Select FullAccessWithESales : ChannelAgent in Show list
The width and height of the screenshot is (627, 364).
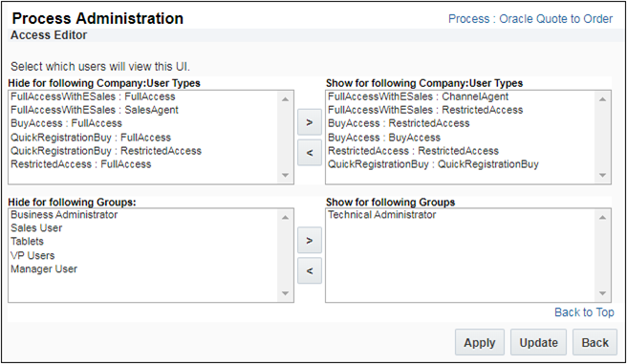pos(419,96)
